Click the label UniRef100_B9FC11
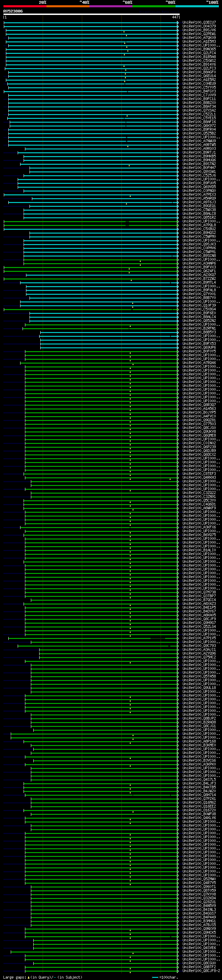The height and width of the screenshot is (980, 222). click(x=199, y=99)
